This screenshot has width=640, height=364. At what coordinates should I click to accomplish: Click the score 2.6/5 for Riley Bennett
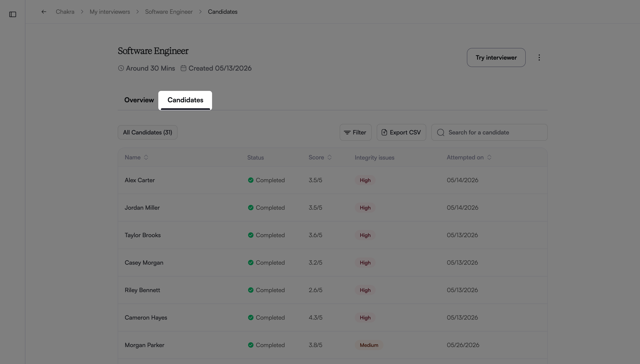[315, 290]
